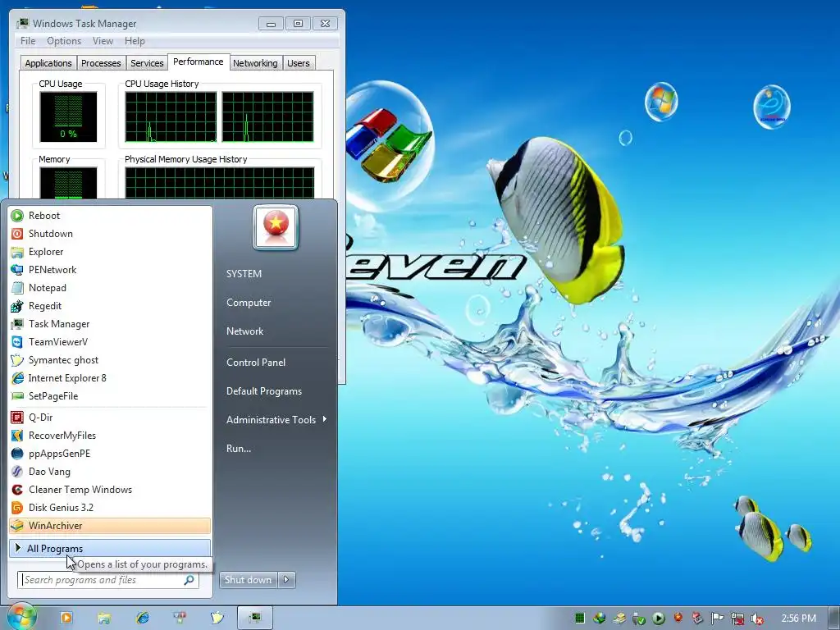The width and height of the screenshot is (840, 630).
Task: Click the Action Center flag tray icon
Action: [717, 619]
